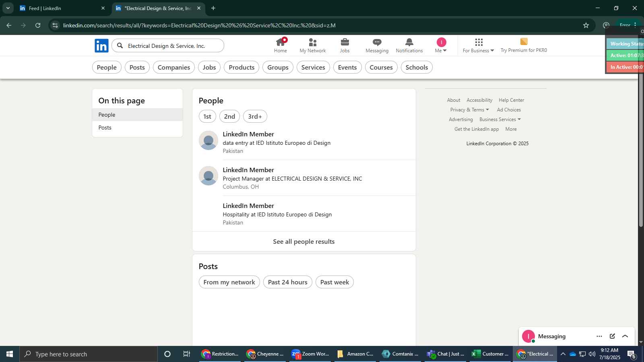
Task: Bookmark this page with star icon
Action: tap(586, 25)
